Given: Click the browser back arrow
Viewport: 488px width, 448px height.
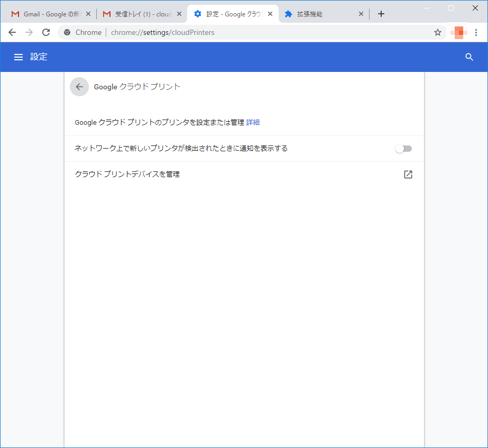Looking at the screenshot, I should click(x=12, y=32).
